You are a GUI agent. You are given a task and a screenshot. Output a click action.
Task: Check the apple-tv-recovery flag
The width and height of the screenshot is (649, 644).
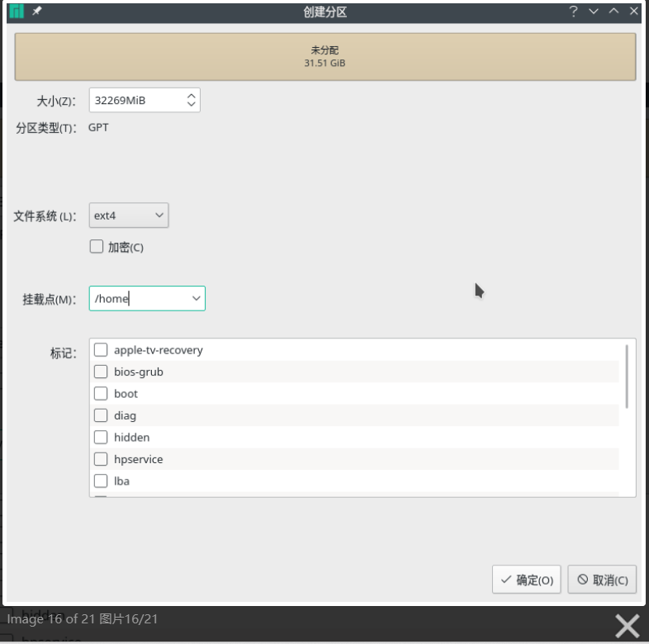101,350
